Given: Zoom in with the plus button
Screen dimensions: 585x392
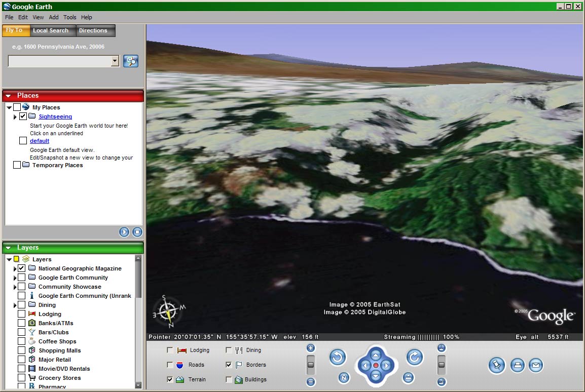Looking at the screenshot, I should 311,348.
